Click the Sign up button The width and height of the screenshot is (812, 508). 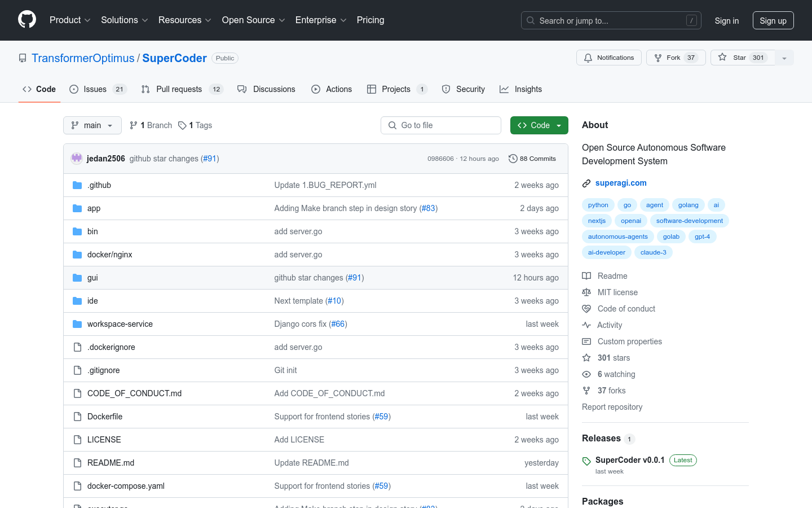click(773, 21)
